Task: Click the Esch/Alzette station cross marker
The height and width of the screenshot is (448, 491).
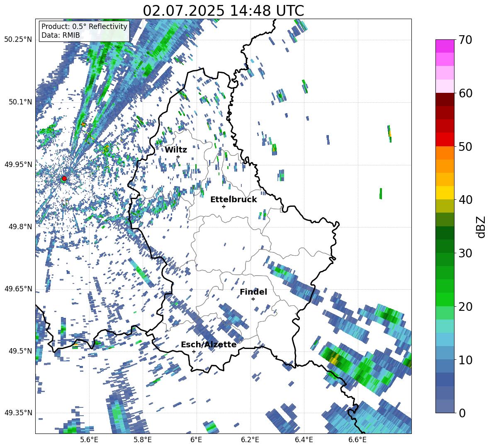Action: click(194, 351)
